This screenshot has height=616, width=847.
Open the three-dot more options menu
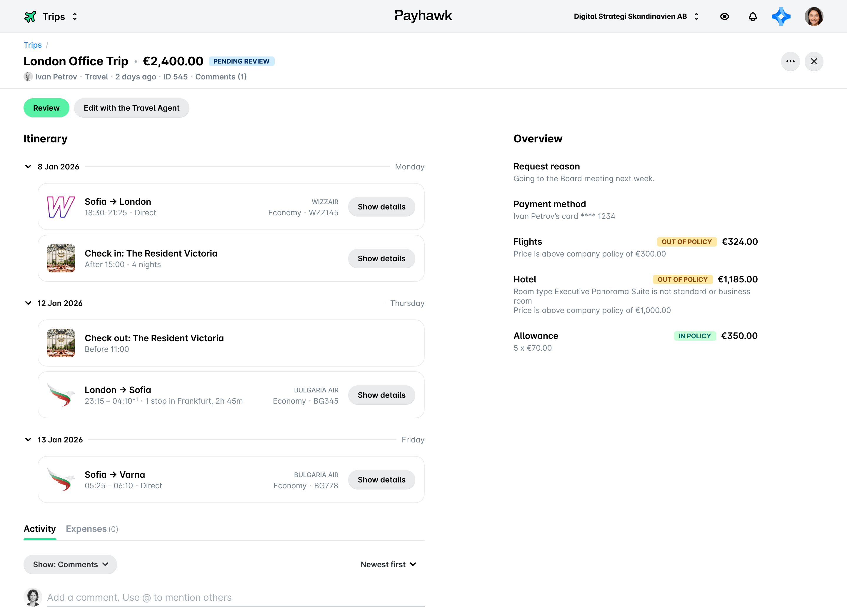coord(790,61)
